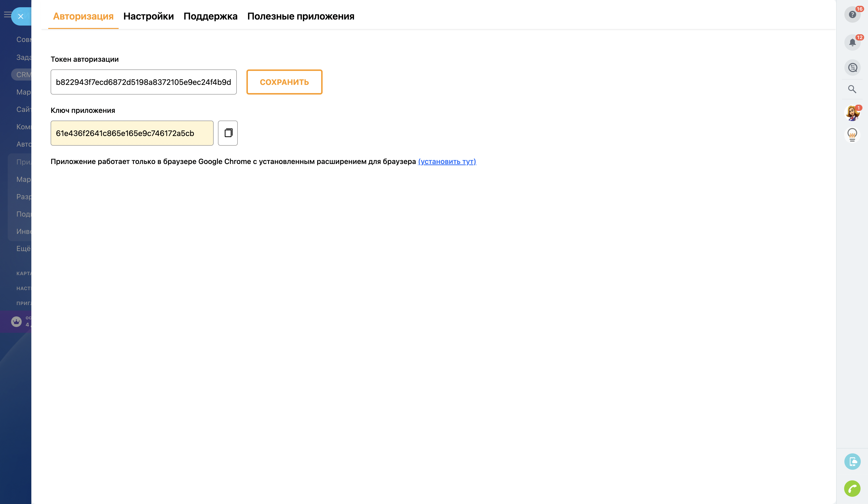Click the authorization token input field

point(143,82)
